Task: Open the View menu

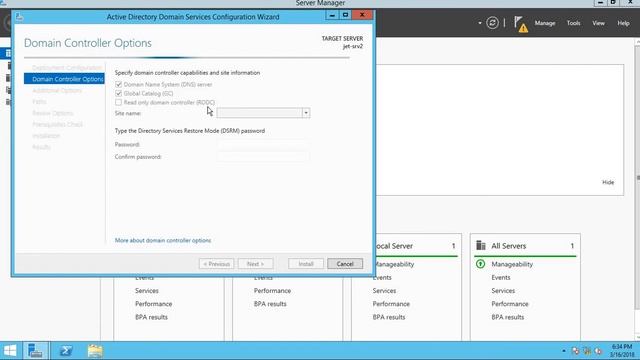Action: pos(598,23)
